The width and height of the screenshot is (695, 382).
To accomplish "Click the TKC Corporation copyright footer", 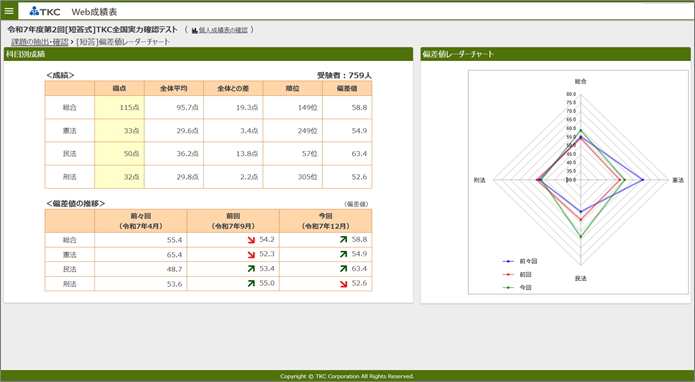I will pos(347,376).
